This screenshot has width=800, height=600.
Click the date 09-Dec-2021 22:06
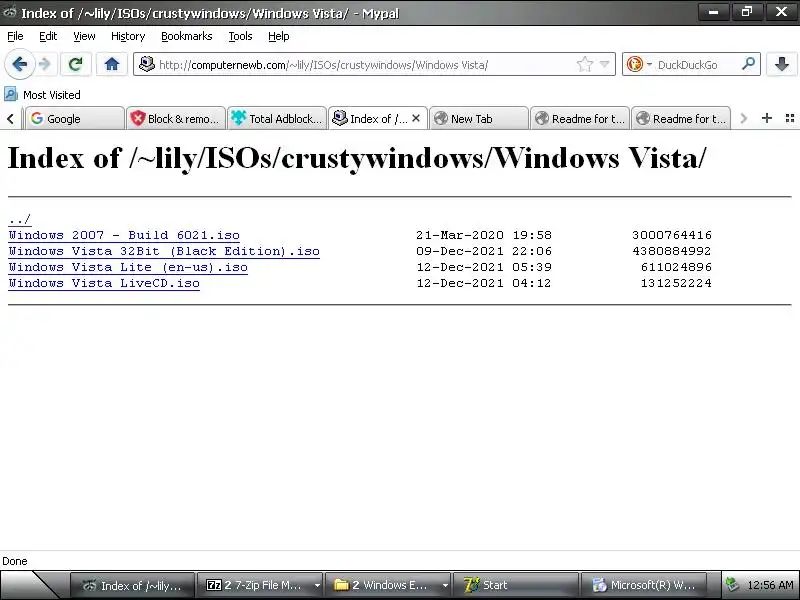(x=484, y=251)
